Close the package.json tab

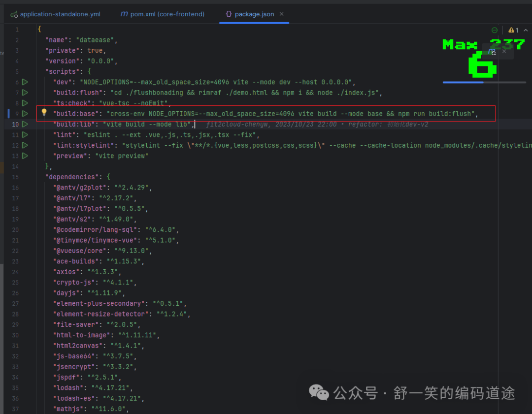pos(282,14)
